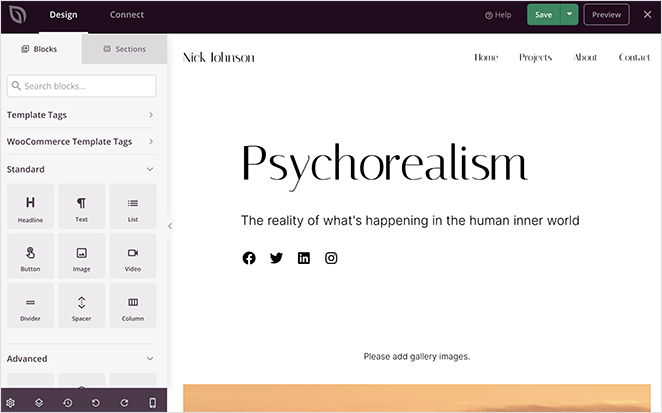Click the LinkedIn social icon
The height and width of the screenshot is (413, 662).
pos(304,258)
